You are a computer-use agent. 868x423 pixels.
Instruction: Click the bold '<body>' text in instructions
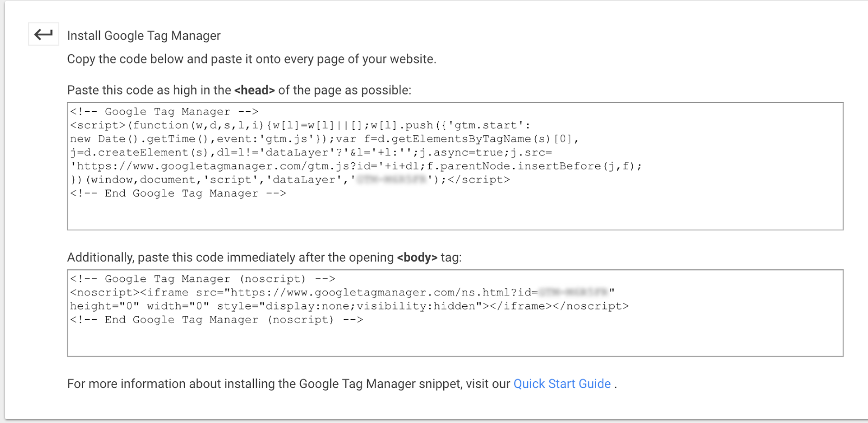click(417, 257)
